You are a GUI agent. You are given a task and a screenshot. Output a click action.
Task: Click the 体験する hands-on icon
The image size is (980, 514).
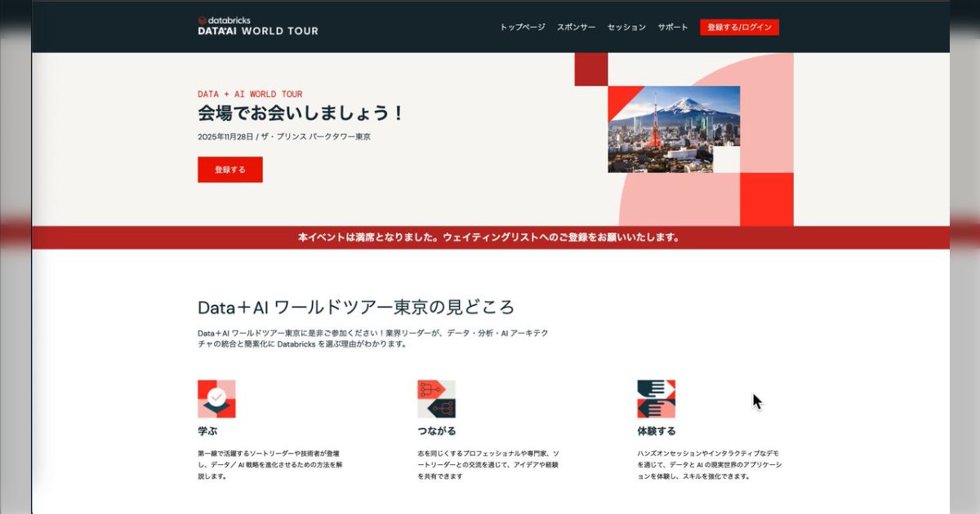(x=657, y=399)
